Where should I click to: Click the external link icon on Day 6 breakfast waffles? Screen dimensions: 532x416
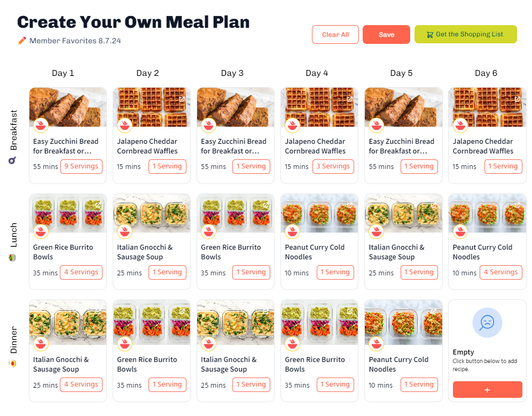click(x=518, y=99)
